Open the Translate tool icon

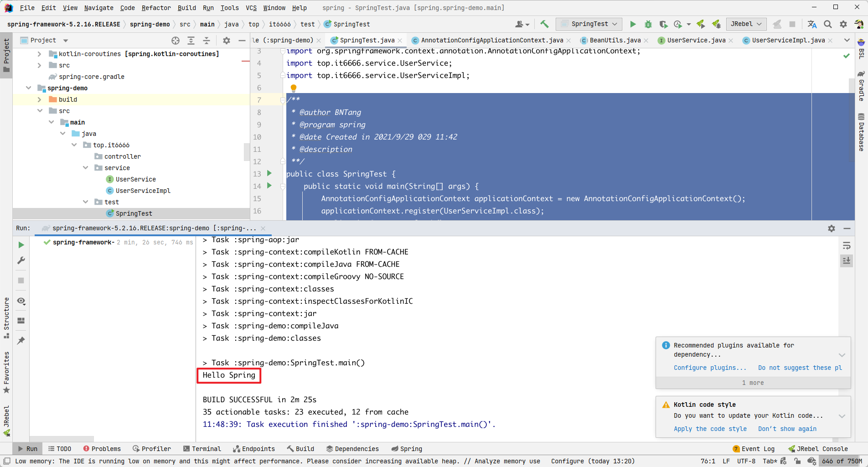point(812,24)
